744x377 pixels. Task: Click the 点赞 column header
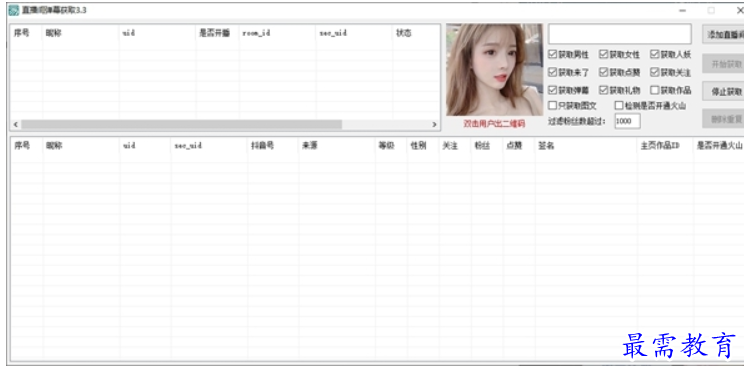click(519, 146)
